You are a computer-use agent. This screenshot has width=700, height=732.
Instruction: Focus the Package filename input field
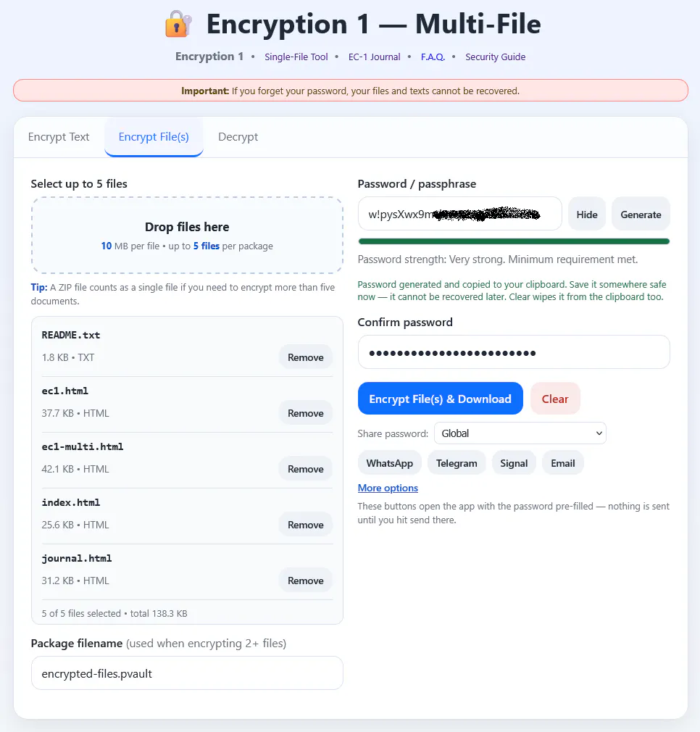(x=187, y=673)
